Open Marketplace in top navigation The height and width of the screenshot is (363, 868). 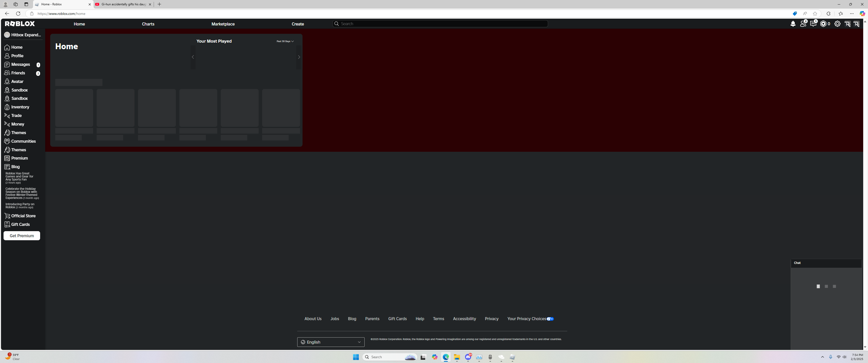click(x=223, y=24)
